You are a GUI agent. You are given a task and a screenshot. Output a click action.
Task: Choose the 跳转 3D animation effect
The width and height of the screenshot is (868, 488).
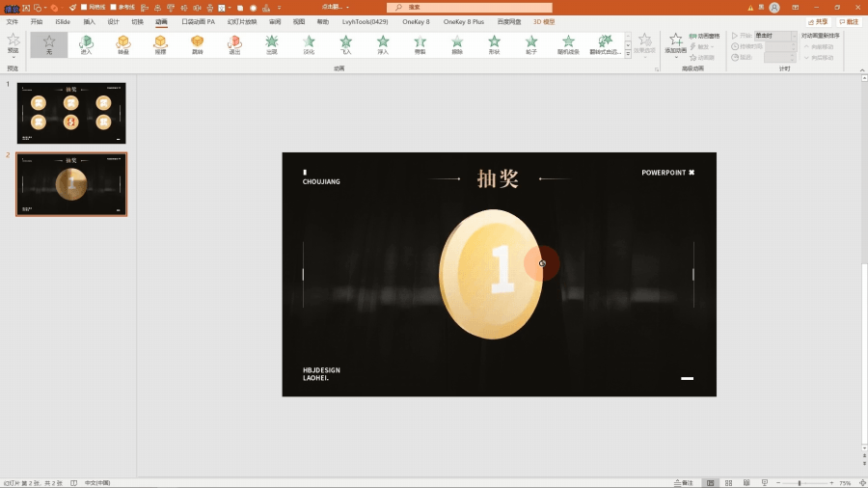coord(197,44)
